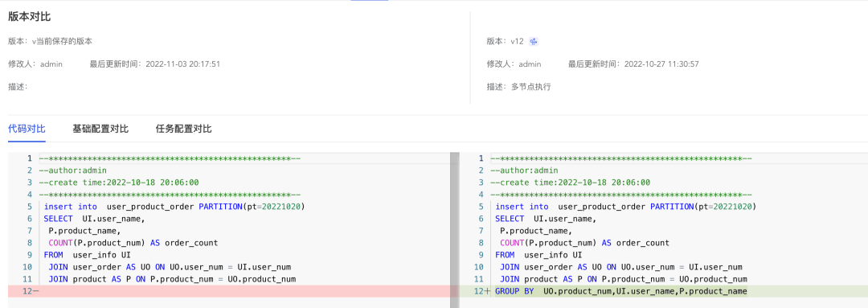The width and height of the screenshot is (868, 308).
Task: Switch to the 基础配置对比 tab
Action: pyautogui.click(x=100, y=129)
